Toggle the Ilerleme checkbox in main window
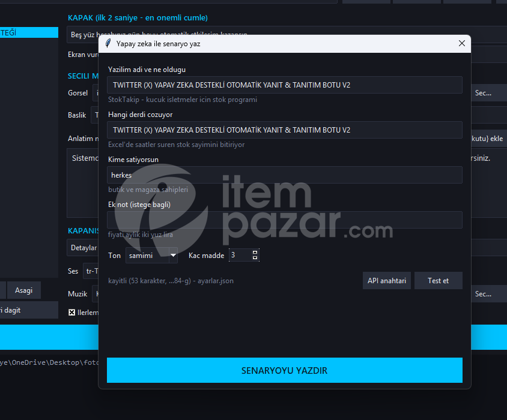Image resolution: width=507 pixels, height=420 pixels. (x=71, y=313)
